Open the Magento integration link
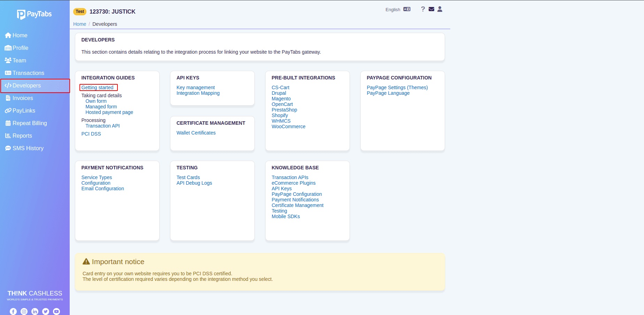 tap(281, 99)
